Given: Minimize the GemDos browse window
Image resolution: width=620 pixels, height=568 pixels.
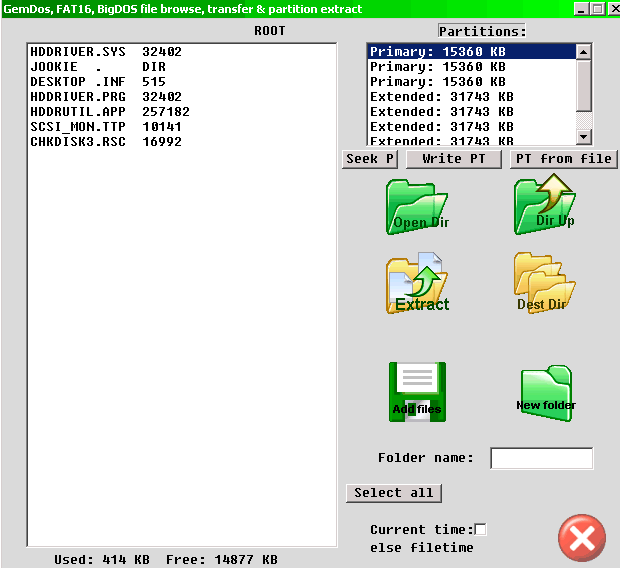Looking at the screenshot, I should pyautogui.click(x=581, y=9).
